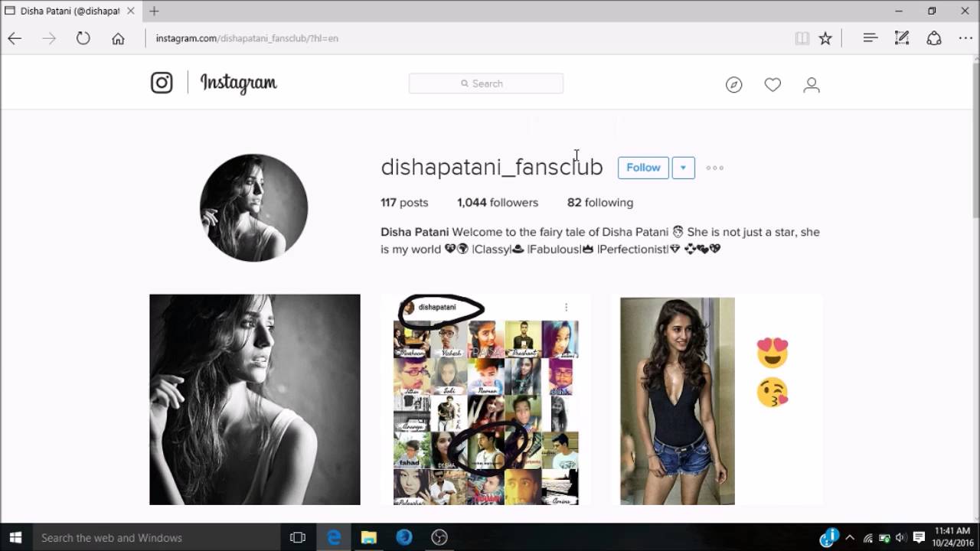Click the browser forward arrow
The width and height of the screenshot is (980, 551).
pyautogui.click(x=50, y=38)
